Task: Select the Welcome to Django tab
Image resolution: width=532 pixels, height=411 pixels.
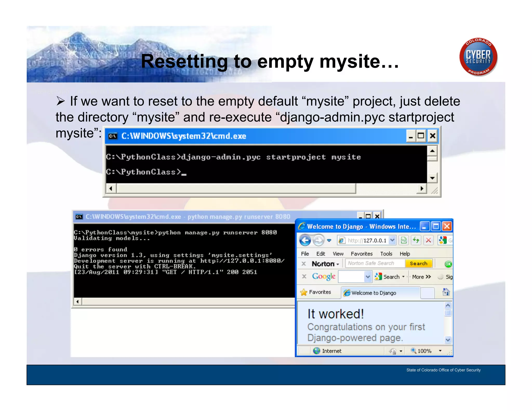Action: (x=381, y=293)
